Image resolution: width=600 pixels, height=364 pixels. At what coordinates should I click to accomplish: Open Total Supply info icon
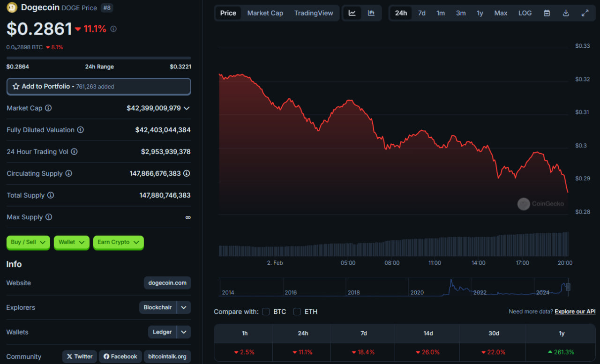click(51, 195)
